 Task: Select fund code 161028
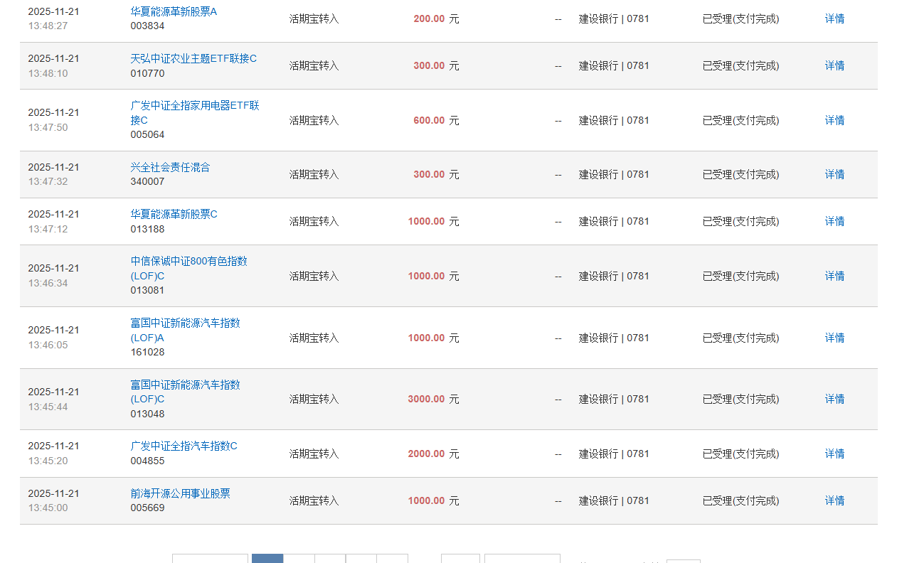[147, 352]
